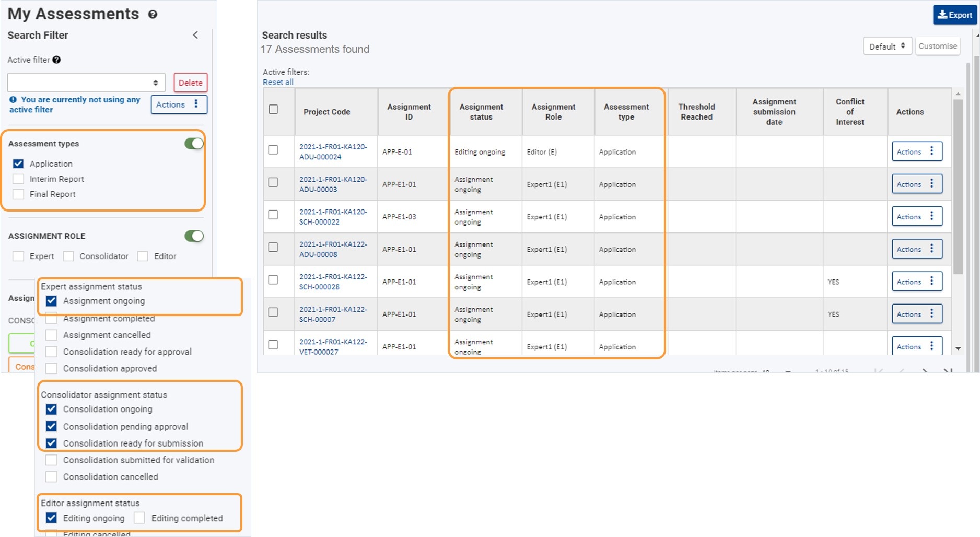Uncheck Consolidation ongoing checkbox
Screen dimensions: 980x537
[x=51, y=409]
